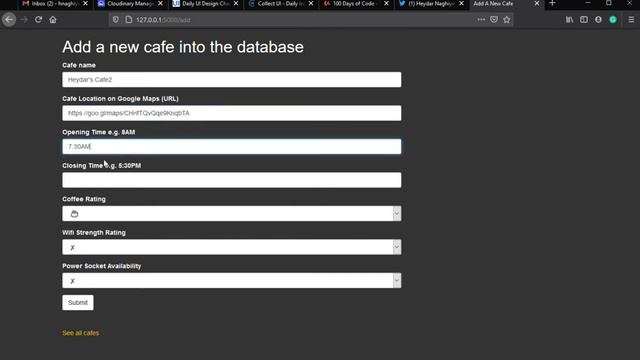The width and height of the screenshot is (640, 360).
Task: Open the browser home page icon
Action: (x=53, y=20)
